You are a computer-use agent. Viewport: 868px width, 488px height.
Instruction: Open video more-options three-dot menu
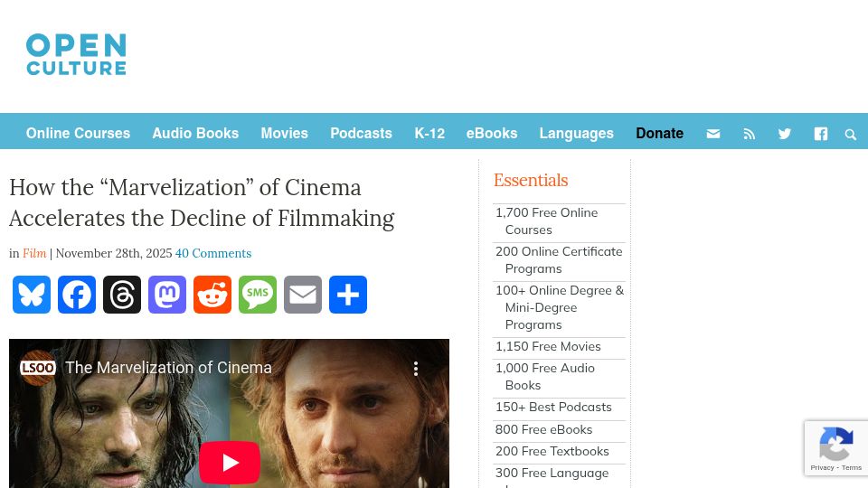click(416, 369)
